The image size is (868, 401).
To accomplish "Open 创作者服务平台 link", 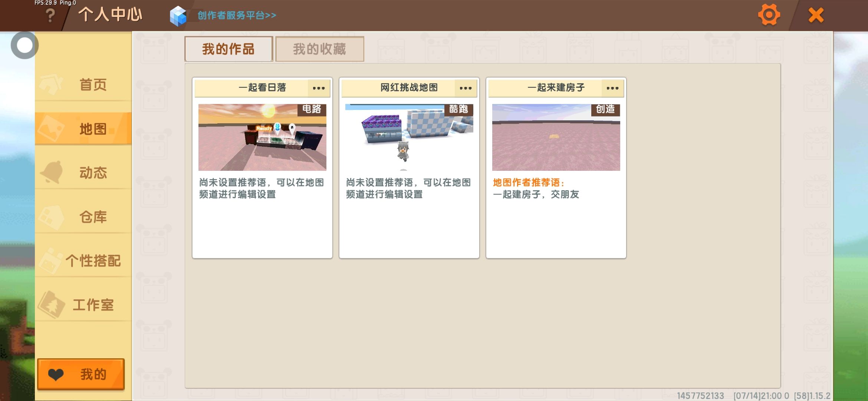I will coord(237,16).
